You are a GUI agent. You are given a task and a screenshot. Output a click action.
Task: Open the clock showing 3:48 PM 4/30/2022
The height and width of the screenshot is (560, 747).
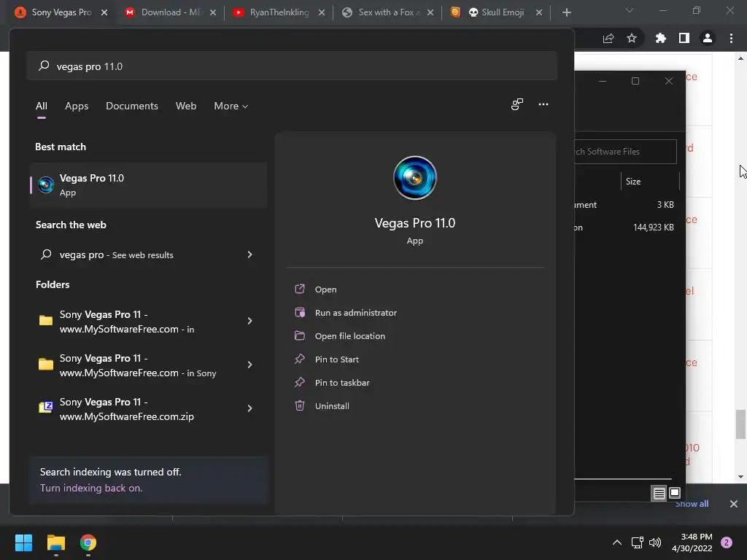[692, 542]
